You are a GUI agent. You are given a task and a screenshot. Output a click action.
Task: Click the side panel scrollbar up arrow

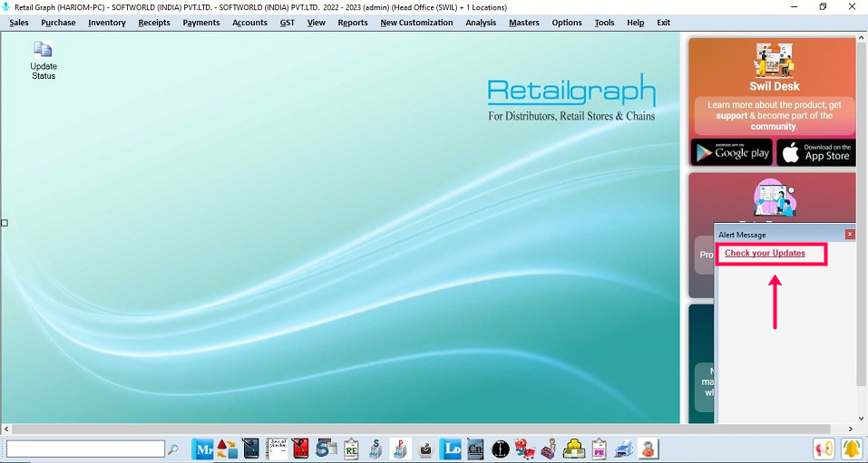click(863, 37)
